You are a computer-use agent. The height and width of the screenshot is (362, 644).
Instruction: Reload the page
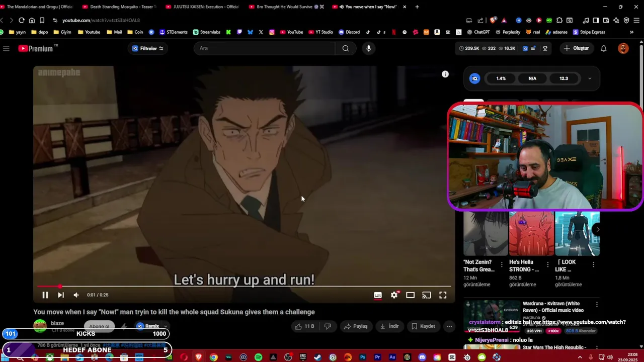(x=22, y=20)
